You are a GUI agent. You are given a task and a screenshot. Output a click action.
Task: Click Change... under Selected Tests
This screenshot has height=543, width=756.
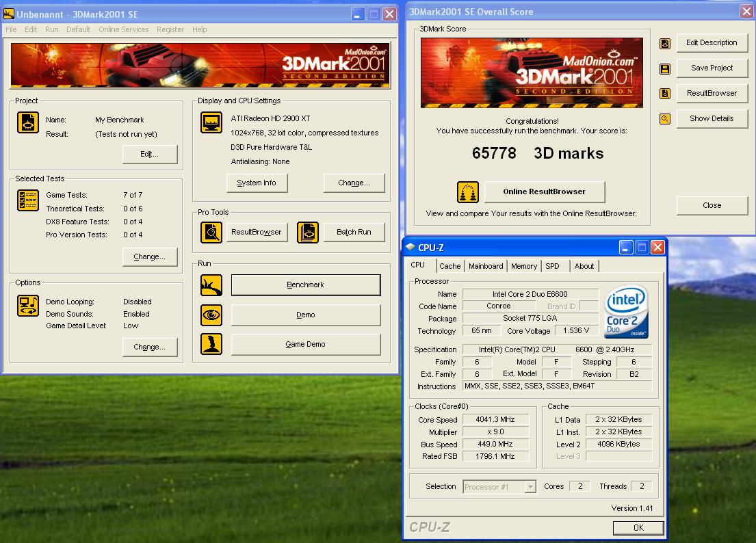point(149,257)
